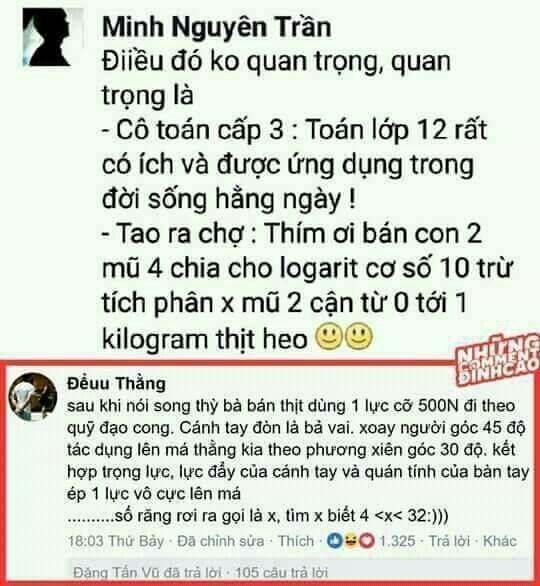The width and height of the screenshot is (540, 586).
Task: Open the '18:03 Thứ Bảy' timestamp
Action: tap(115, 541)
